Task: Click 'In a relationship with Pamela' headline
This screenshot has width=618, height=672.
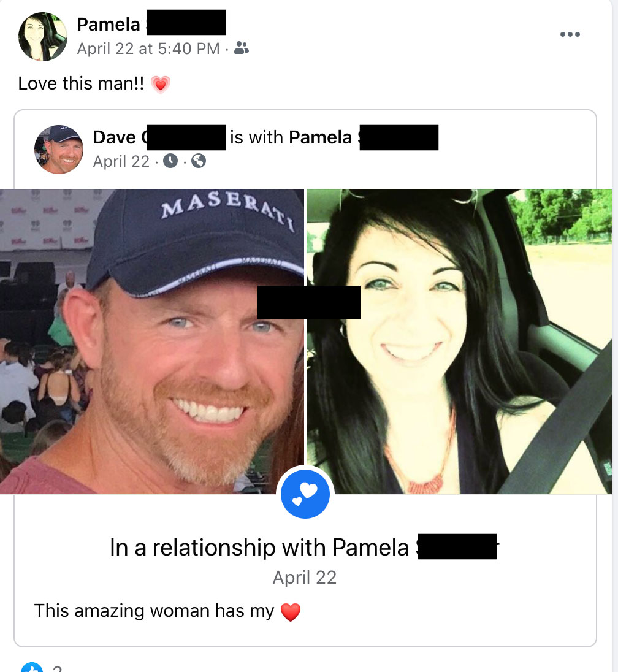Action: 304,548
